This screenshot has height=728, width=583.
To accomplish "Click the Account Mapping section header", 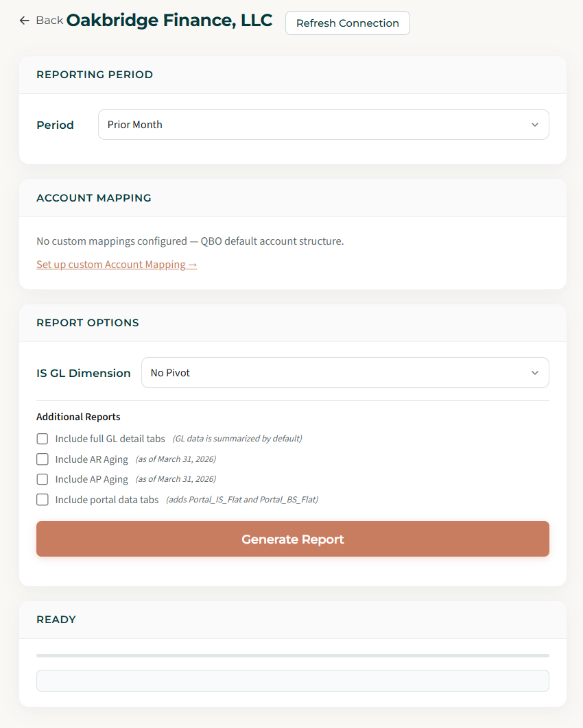I will [x=94, y=198].
